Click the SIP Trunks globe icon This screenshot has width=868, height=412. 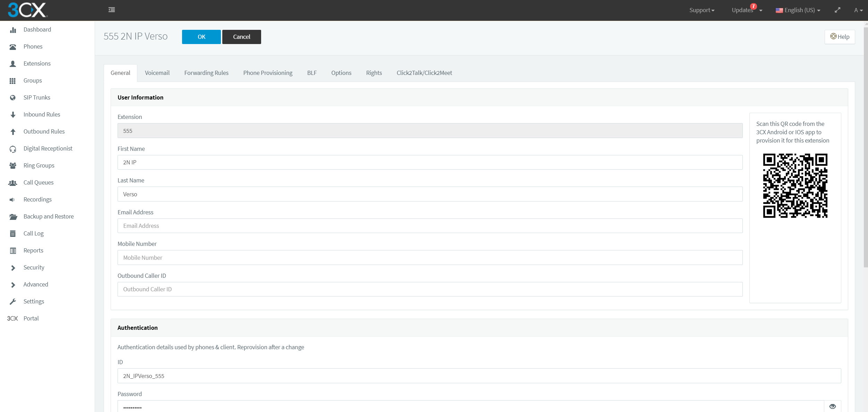(x=13, y=98)
